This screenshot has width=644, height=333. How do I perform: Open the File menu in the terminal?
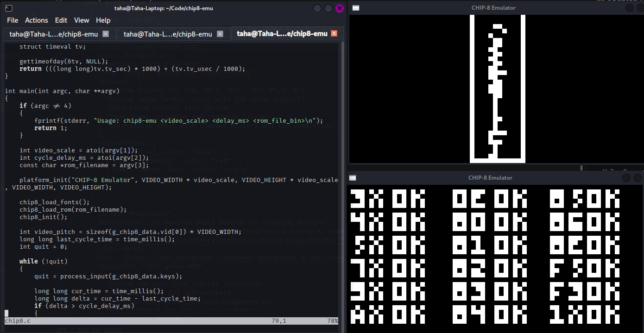click(13, 20)
